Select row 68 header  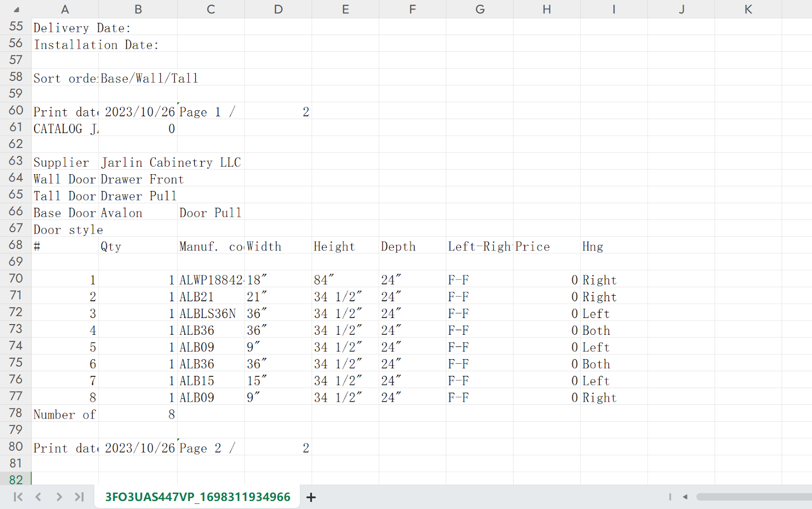pos(16,245)
